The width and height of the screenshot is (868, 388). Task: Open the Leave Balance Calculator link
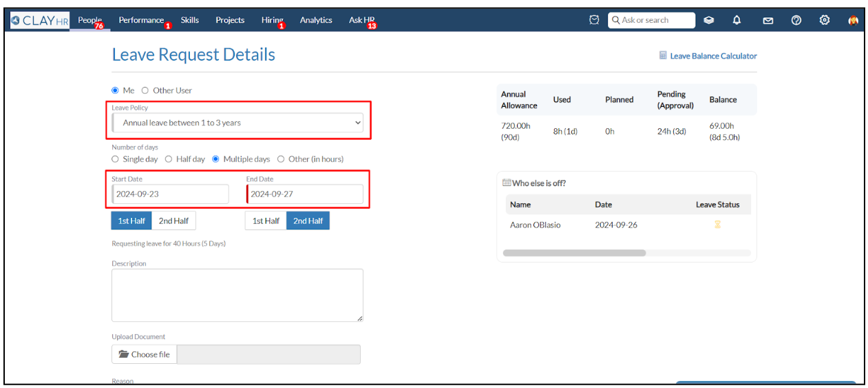point(713,56)
